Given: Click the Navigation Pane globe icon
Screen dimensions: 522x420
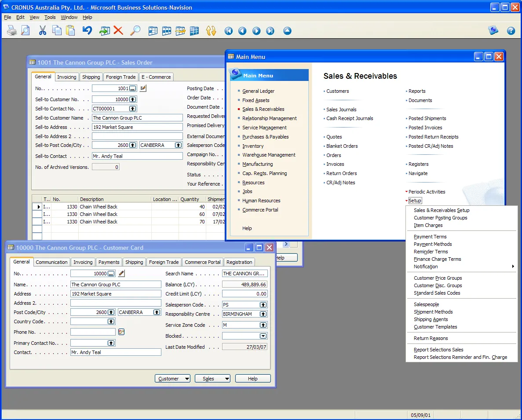Looking at the screenshot, I should point(493,30).
